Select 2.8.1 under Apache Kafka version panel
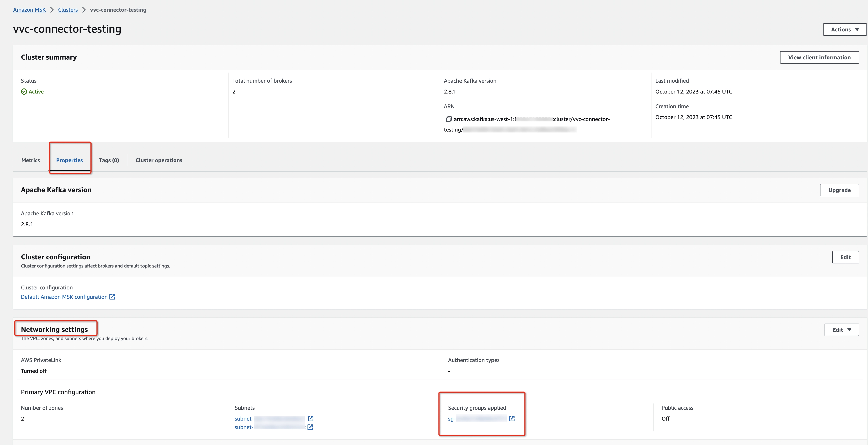Image resolution: width=868 pixels, height=445 pixels. pos(27,224)
